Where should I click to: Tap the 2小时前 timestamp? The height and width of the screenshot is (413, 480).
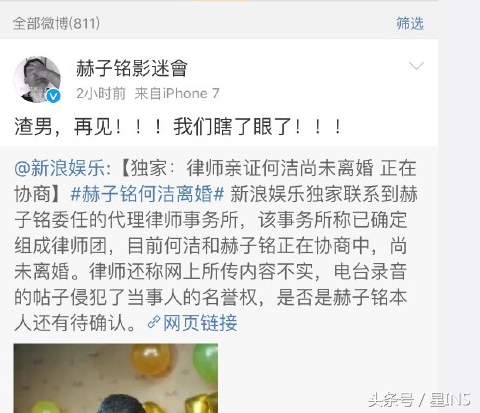(101, 93)
